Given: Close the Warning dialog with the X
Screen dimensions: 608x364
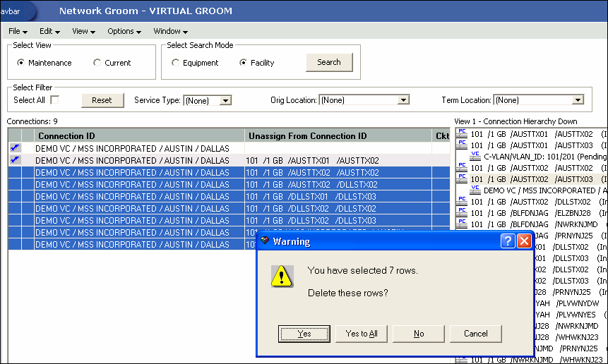Looking at the screenshot, I should [x=524, y=241].
